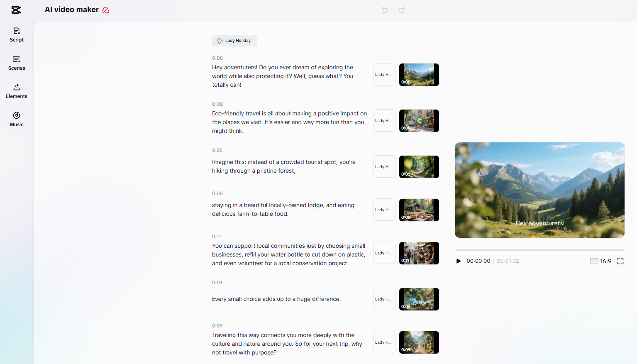
Task: Undo the last change
Action: tap(384, 10)
